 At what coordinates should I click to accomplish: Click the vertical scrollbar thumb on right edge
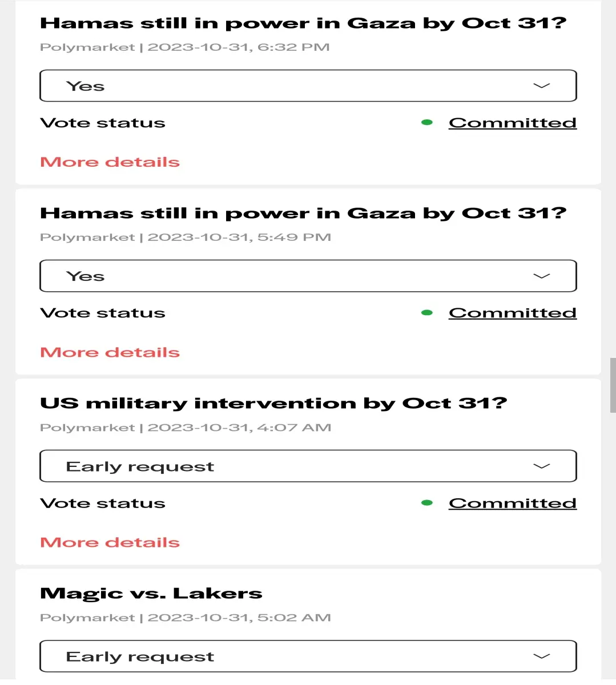(x=613, y=385)
